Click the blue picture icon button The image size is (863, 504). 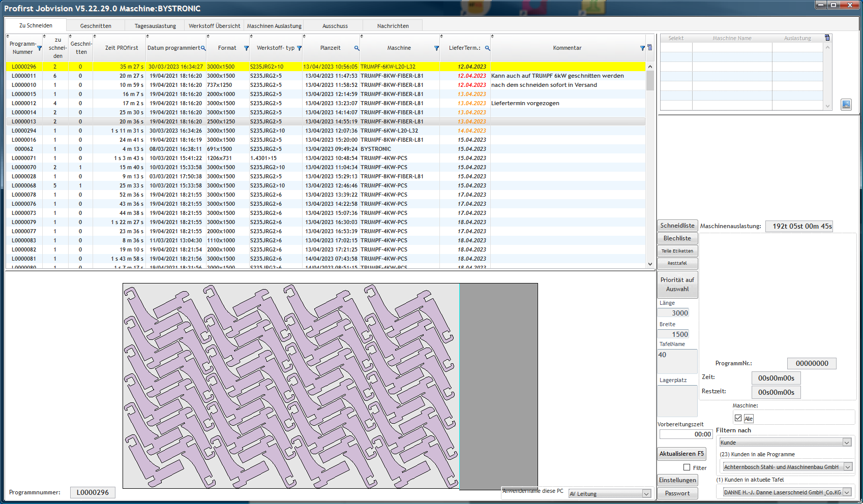846,105
